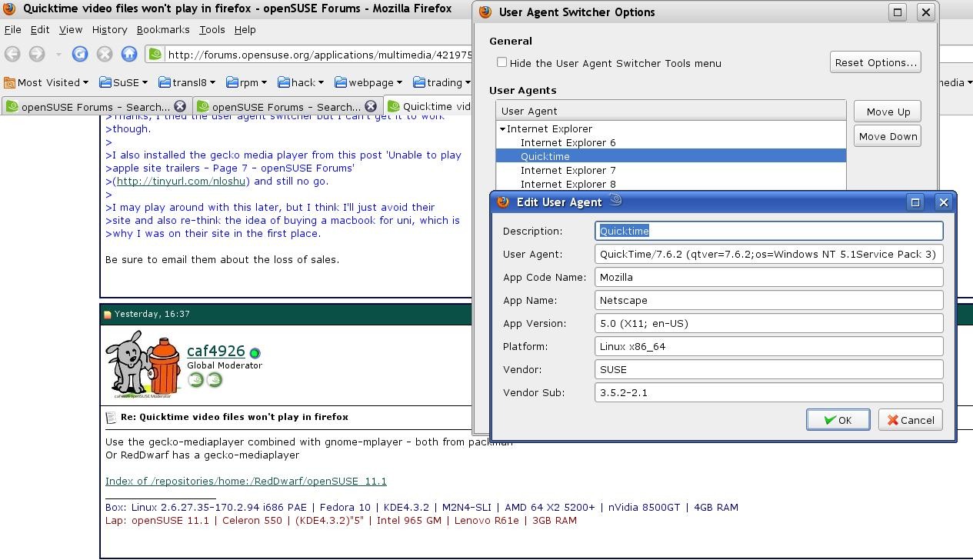Viewport: 973px width, 560px height.
Task: Click the User Agent column header
Action: click(x=671, y=111)
